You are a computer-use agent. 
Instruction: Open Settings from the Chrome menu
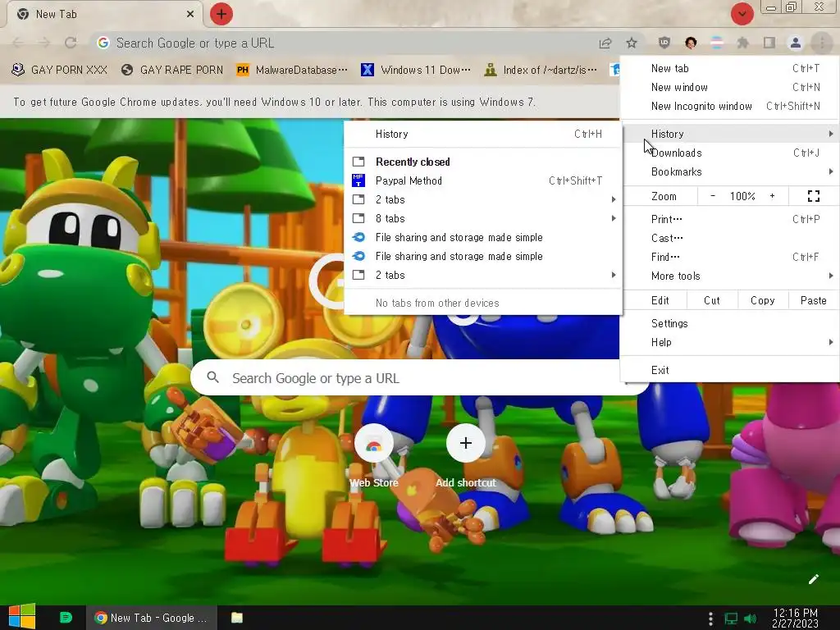coord(730,323)
